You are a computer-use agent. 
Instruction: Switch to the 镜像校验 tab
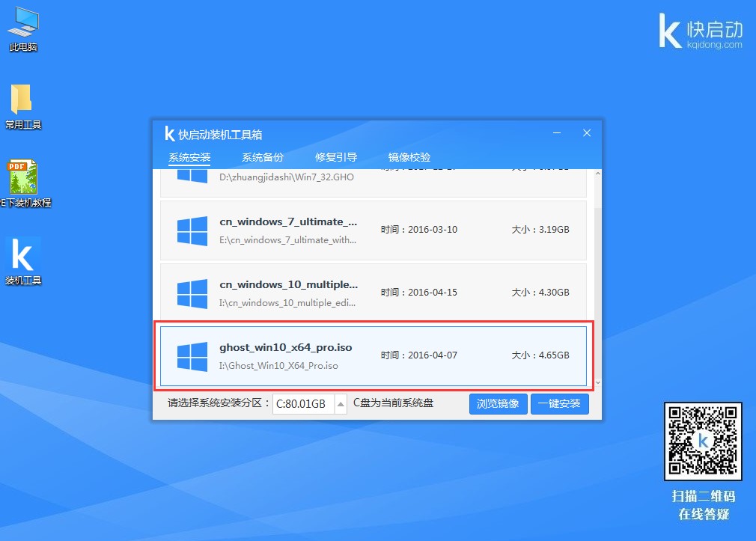pyautogui.click(x=409, y=157)
